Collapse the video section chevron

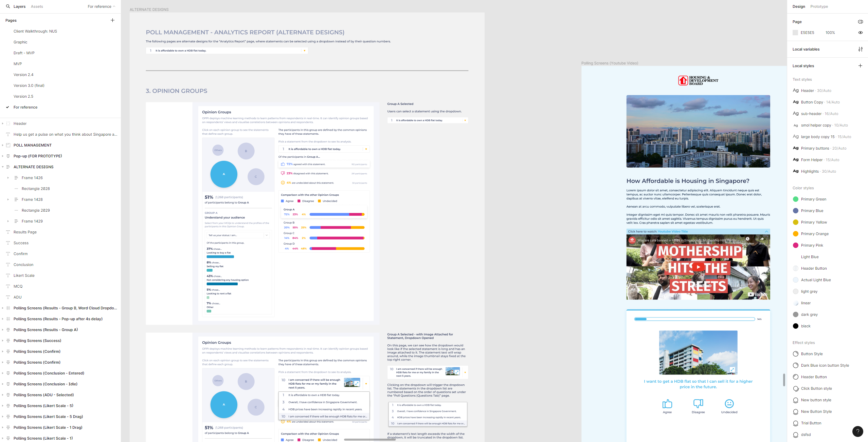pyautogui.click(x=766, y=232)
